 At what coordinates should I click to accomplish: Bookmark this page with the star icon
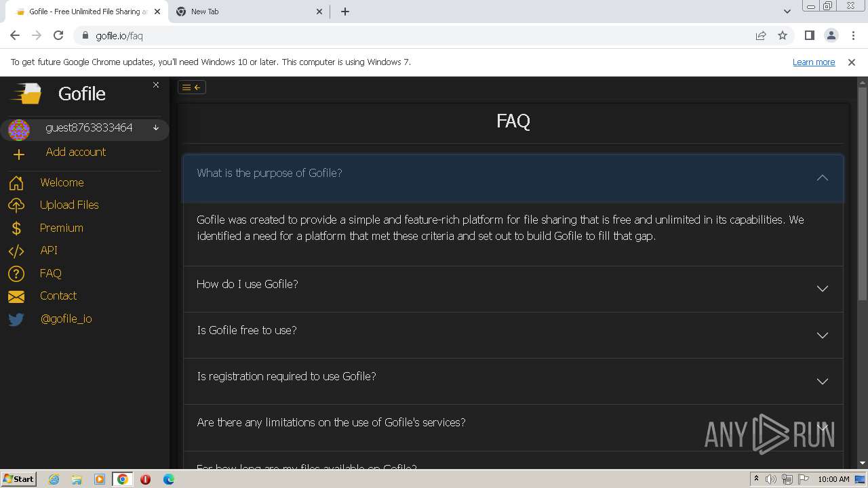click(783, 35)
